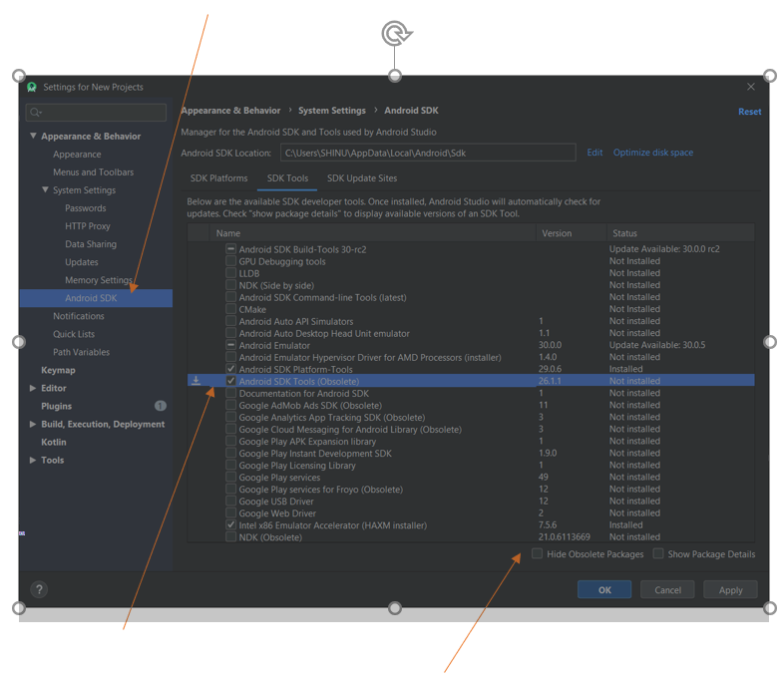Select Documentation for Android SDK row
784x676 pixels.
pos(471,393)
